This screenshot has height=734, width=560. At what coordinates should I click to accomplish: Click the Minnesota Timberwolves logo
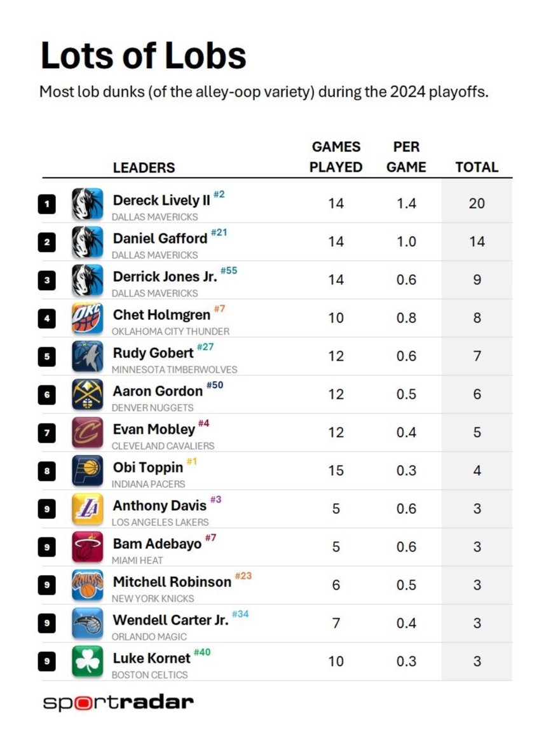coord(87,356)
